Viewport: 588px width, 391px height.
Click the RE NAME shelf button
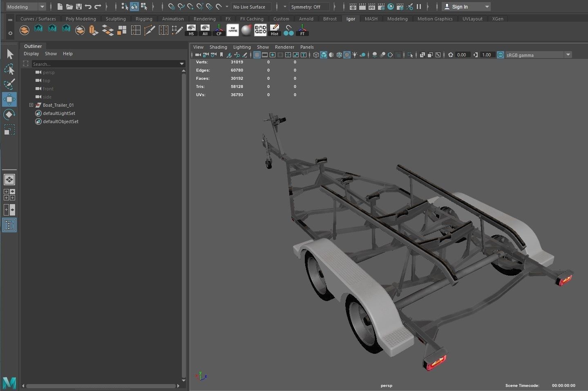(x=233, y=30)
